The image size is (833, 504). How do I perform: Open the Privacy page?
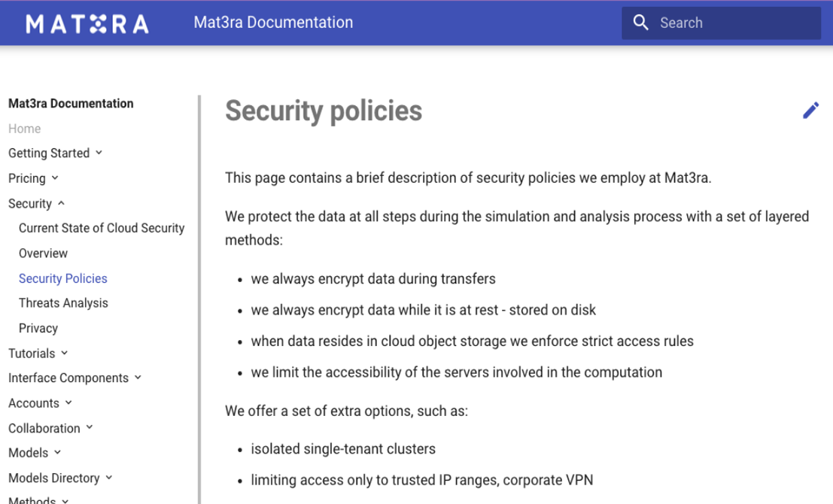click(x=38, y=328)
